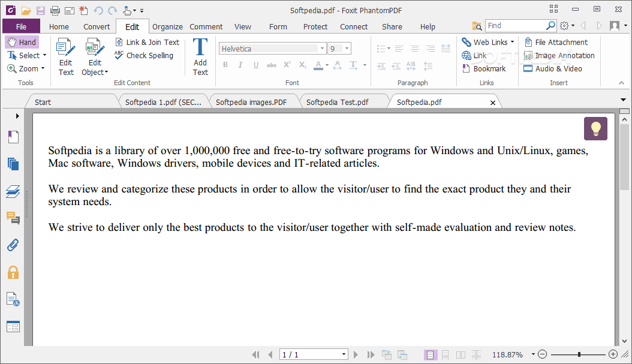
Task: Open the Bookmarks side panel
Action: [x=13, y=137]
